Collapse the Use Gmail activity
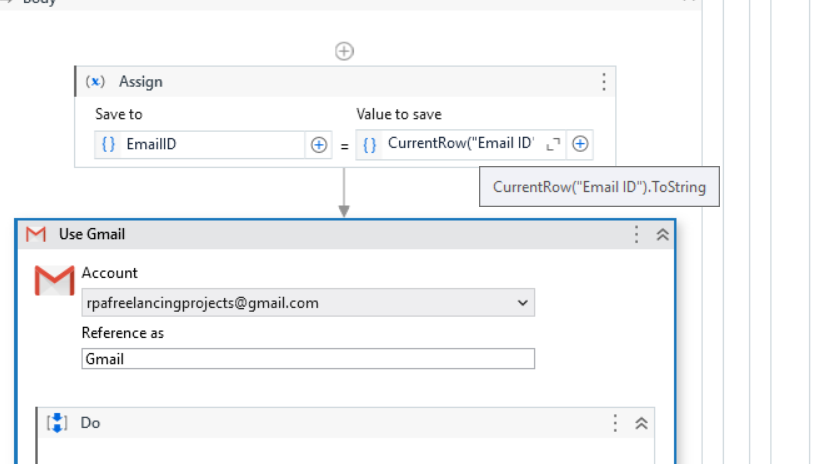 pyautogui.click(x=661, y=234)
